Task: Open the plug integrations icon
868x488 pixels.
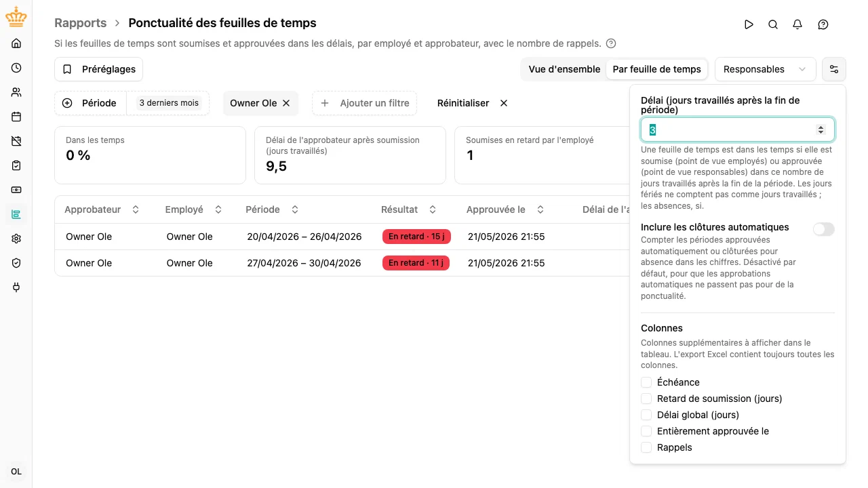Action: [x=16, y=287]
